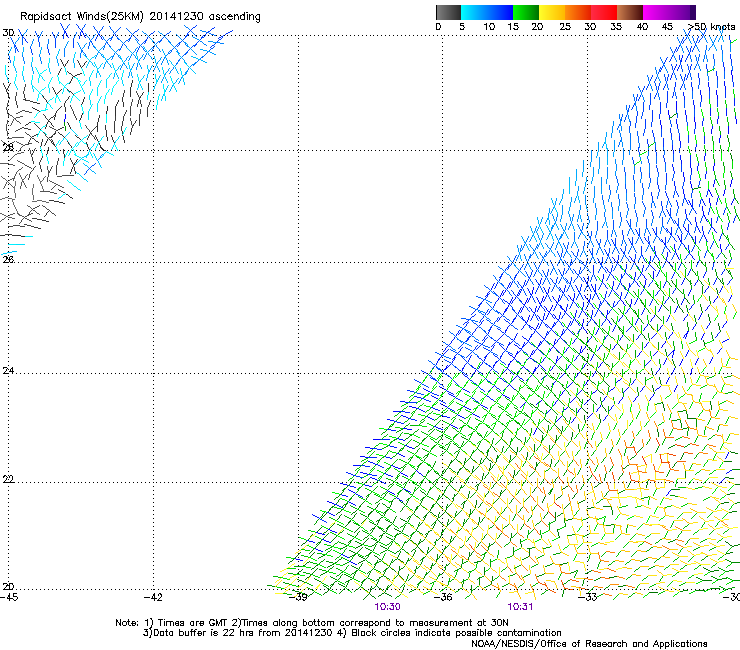Screen dimensions: 740x650
Task: Click the '>50 knots' legend label
Action: pos(712,27)
